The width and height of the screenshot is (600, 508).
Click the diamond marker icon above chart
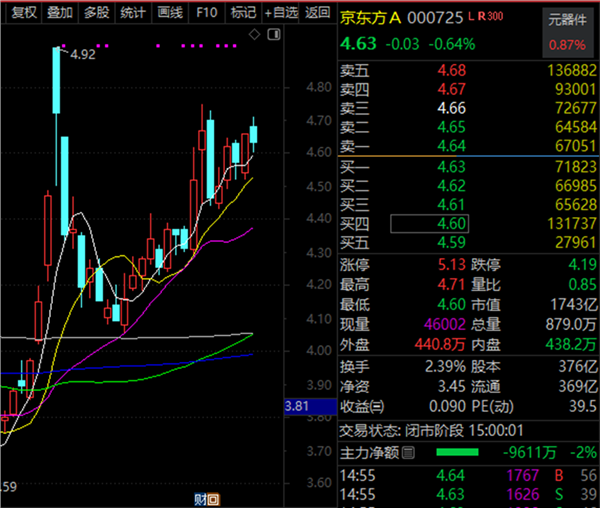coord(253,33)
